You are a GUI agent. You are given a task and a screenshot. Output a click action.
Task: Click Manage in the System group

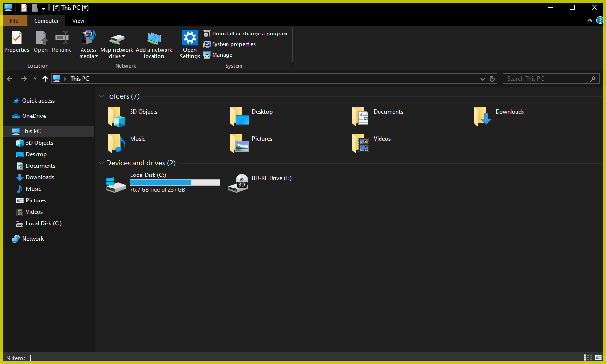click(218, 55)
